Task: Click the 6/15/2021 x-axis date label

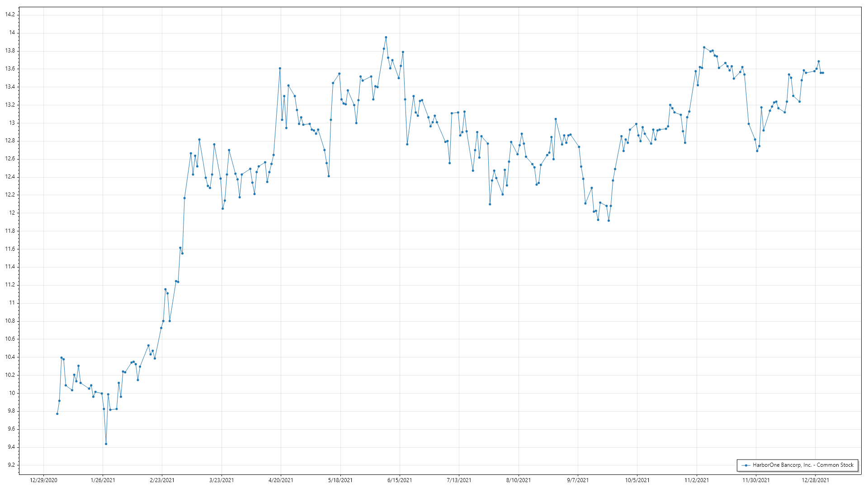Action: coord(400,480)
